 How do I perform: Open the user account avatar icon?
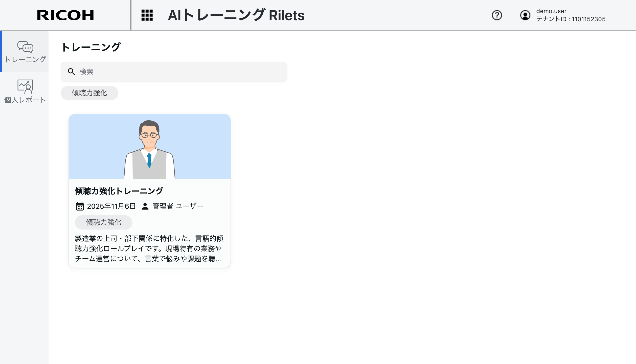(525, 15)
